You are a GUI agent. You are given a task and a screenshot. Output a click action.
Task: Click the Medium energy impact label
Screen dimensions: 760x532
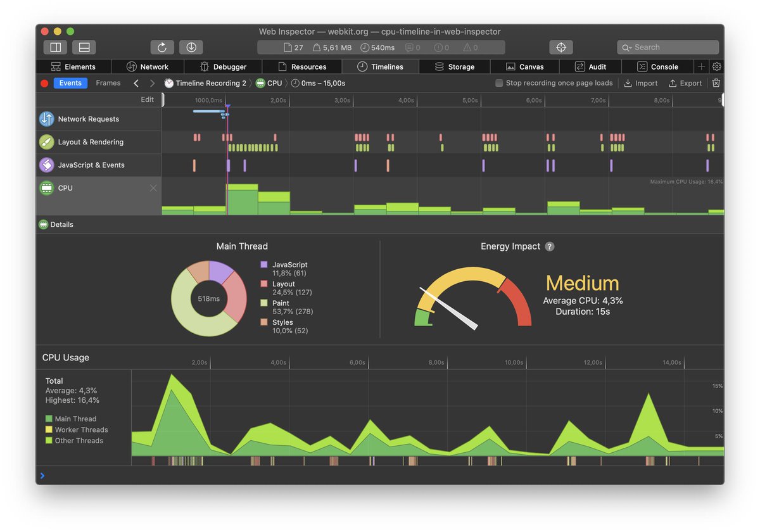(x=582, y=283)
